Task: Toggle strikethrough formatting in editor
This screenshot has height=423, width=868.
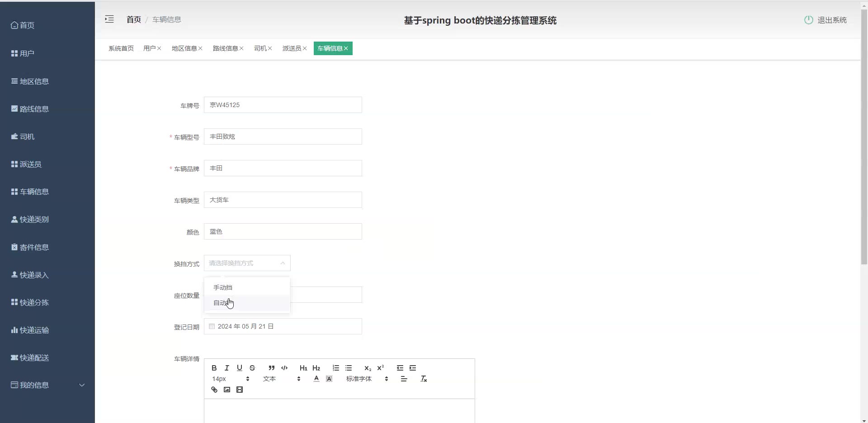Action: (252, 368)
